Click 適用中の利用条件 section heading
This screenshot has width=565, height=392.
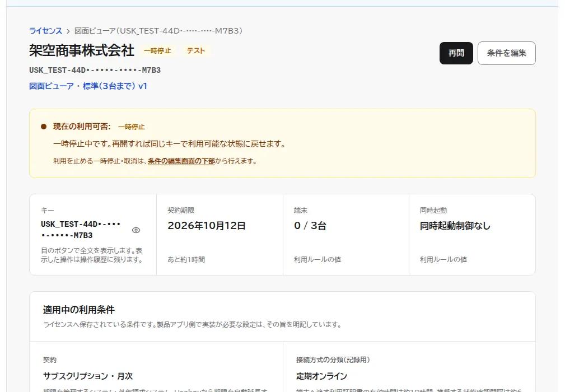point(78,310)
